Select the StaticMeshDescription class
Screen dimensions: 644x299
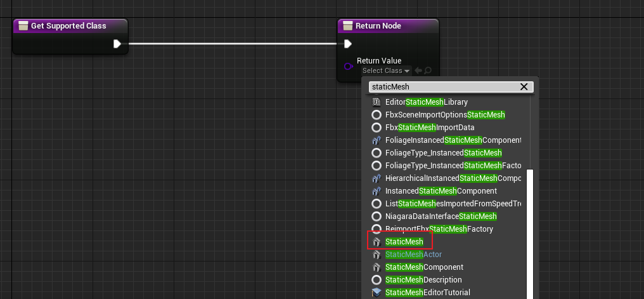click(423, 280)
